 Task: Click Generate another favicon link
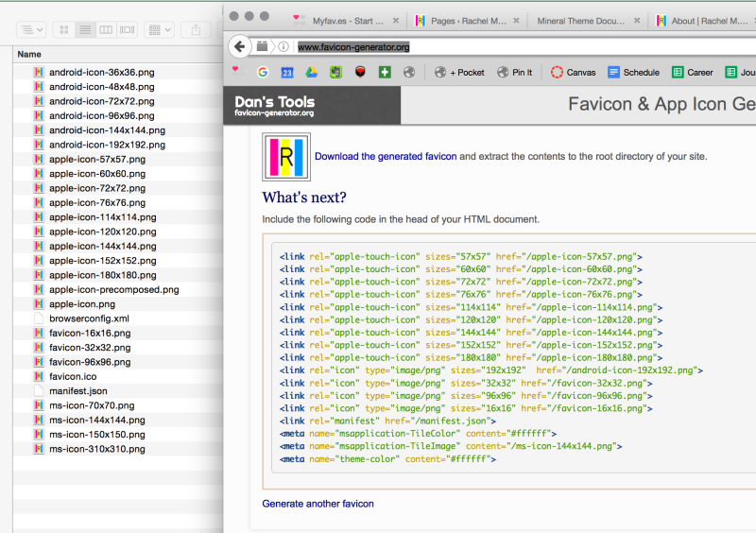318,504
